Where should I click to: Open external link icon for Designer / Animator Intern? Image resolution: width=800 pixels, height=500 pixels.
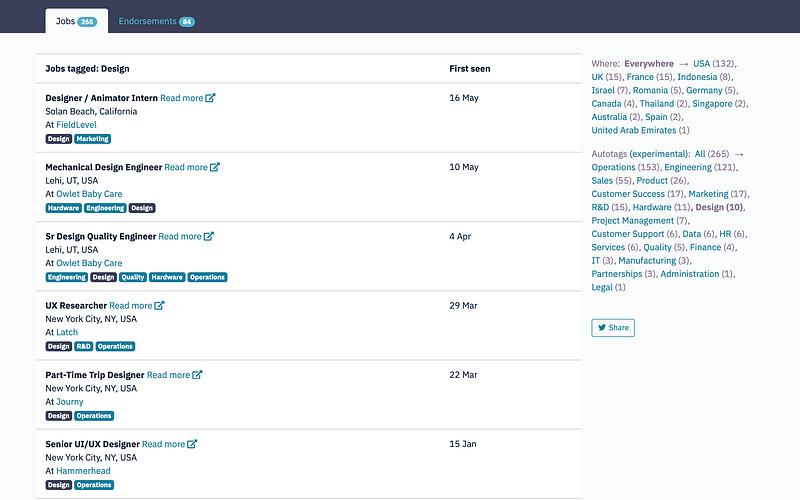pyautogui.click(x=210, y=97)
